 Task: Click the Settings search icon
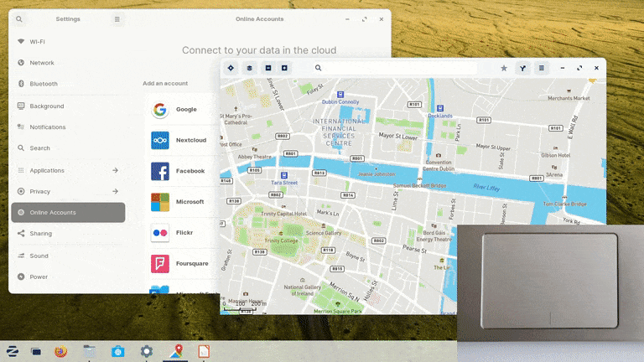pyautogui.click(x=19, y=18)
